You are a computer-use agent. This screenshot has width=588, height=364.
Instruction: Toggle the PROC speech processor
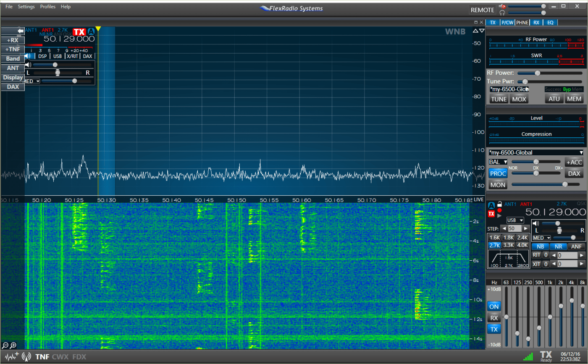point(498,173)
